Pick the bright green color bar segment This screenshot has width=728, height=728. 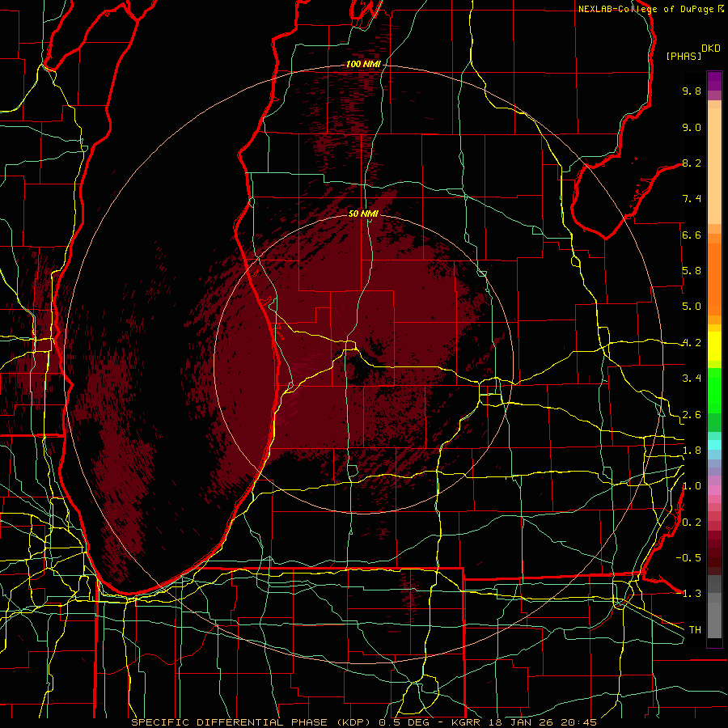click(x=714, y=391)
